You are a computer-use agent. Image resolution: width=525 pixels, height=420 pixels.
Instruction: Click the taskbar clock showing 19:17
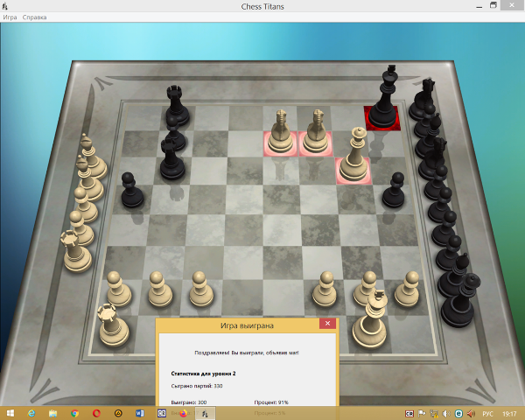509,413
